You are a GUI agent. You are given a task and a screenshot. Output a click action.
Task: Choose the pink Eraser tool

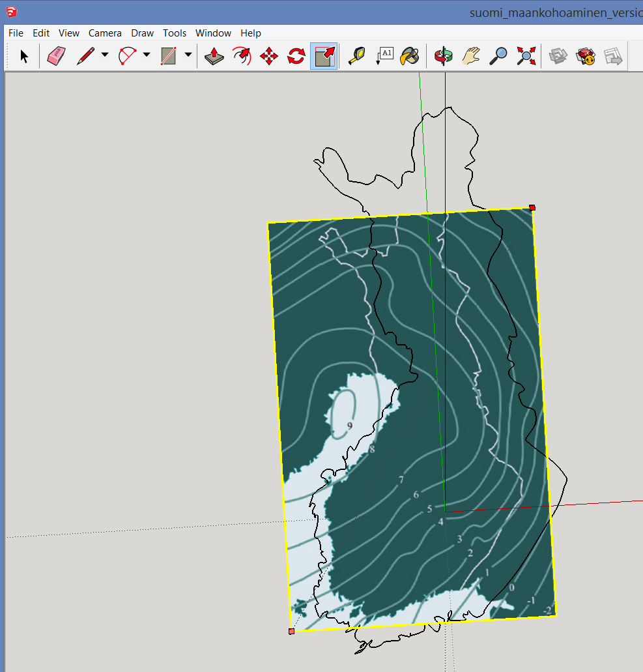pyautogui.click(x=57, y=56)
